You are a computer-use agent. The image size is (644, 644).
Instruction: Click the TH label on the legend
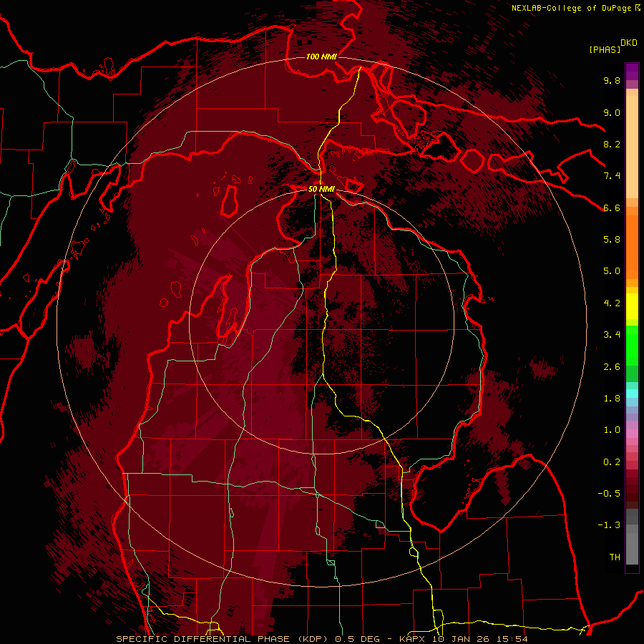[615, 557]
